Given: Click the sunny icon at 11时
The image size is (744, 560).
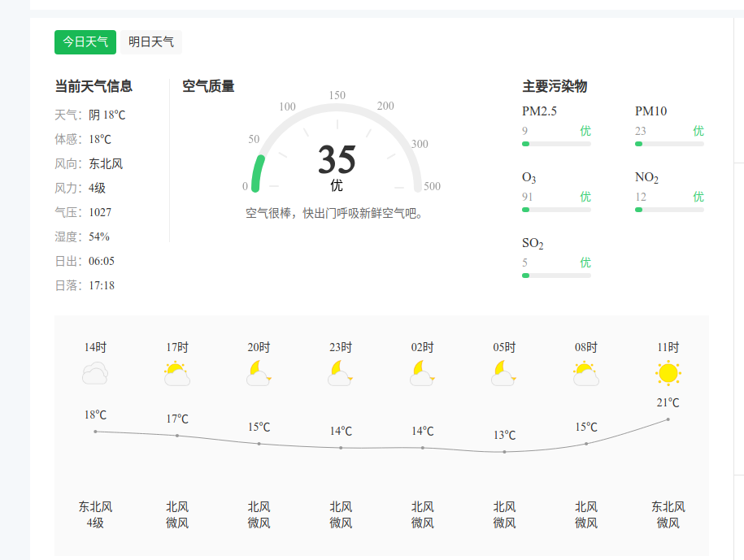Looking at the screenshot, I should 668,373.
